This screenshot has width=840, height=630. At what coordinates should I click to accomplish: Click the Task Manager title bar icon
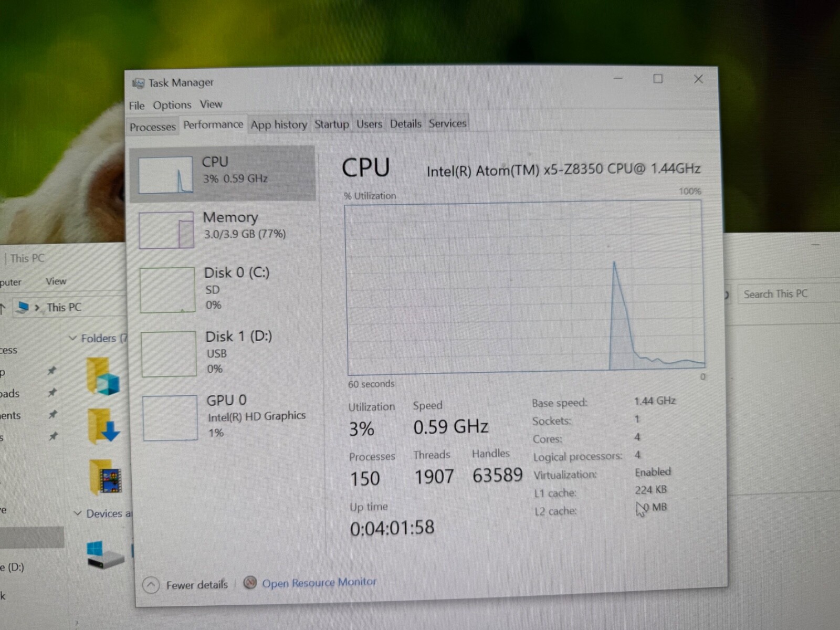pos(138,83)
